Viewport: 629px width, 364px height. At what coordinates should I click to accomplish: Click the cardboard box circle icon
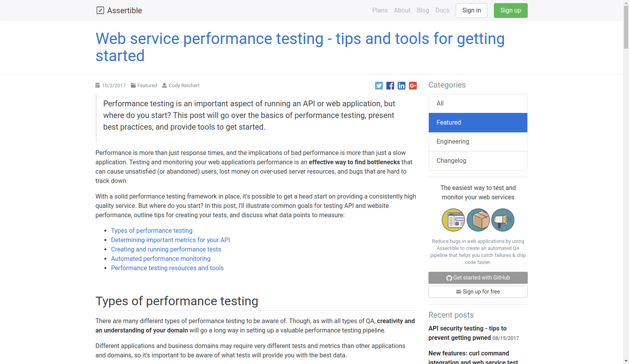(478, 220)
